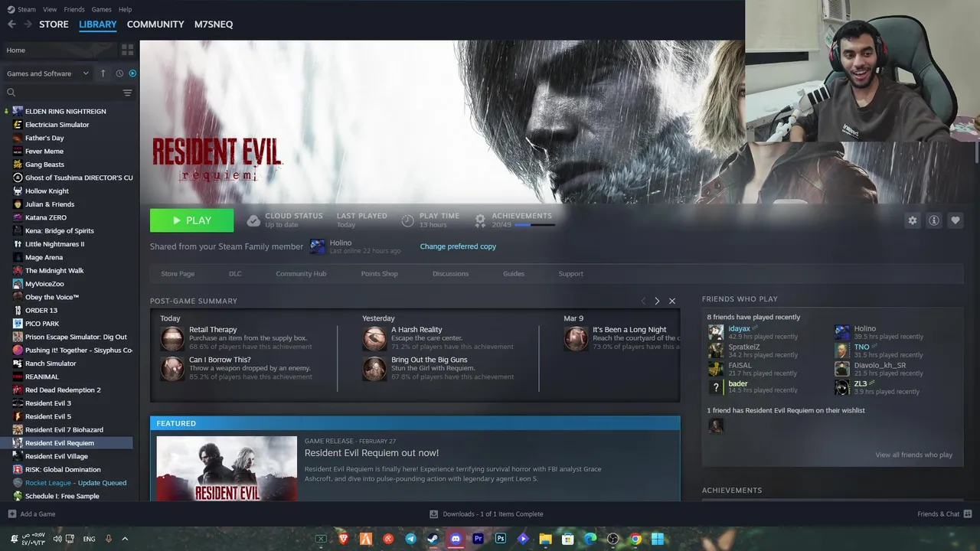Open Google Chrome from the taskbar

[x=635, y=539]
